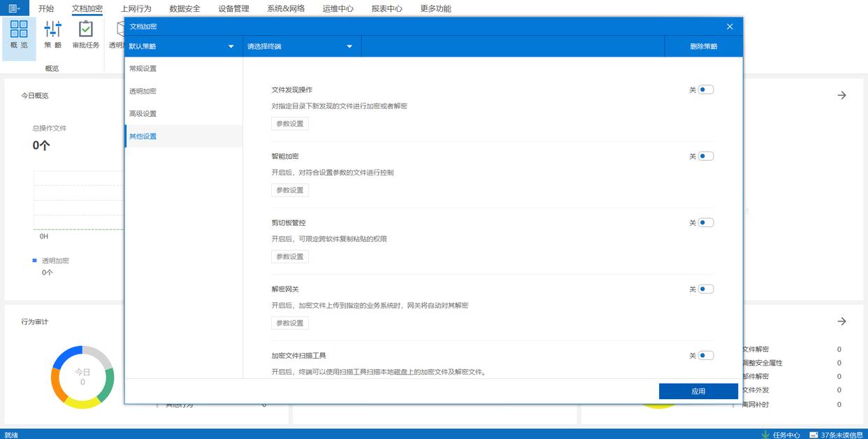The height and width of the screenshot is (439, 868).
Task: Expand the 默认策略 policy dropdown
Action: tap(183, 46)
